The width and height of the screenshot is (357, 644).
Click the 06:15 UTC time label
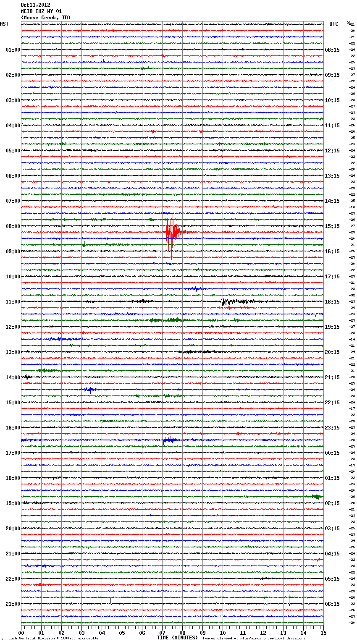click(x=332, y=604)
